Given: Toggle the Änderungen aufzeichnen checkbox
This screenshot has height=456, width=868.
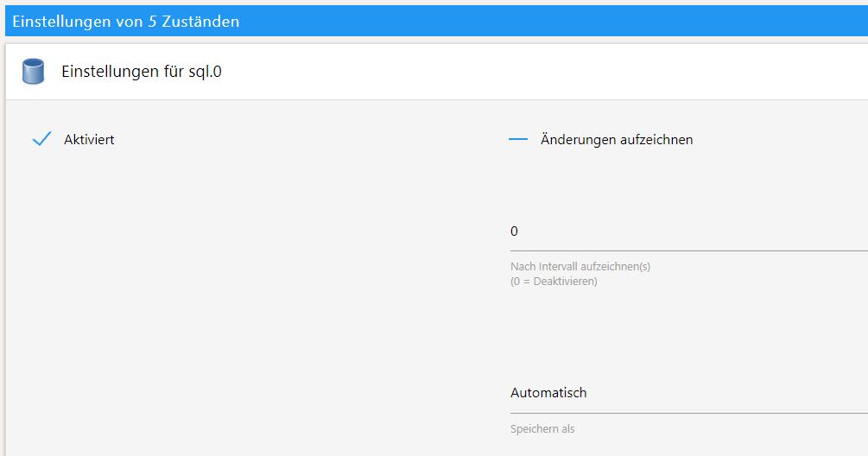Looking at the screenshot, I should tap(518, 139).
